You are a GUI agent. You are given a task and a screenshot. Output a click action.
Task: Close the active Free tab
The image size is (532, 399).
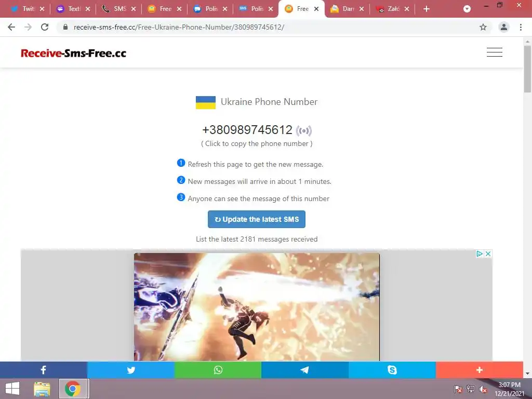316,9
